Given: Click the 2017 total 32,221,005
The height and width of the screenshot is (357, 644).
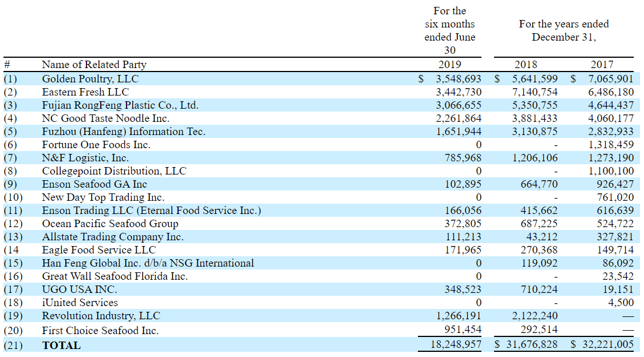Looking at the screenshot, I should click(608, 344).
